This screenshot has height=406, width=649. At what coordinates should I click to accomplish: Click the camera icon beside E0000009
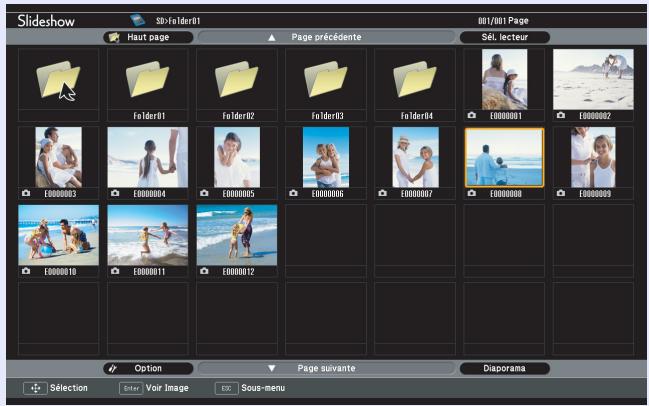pos(561,193)
